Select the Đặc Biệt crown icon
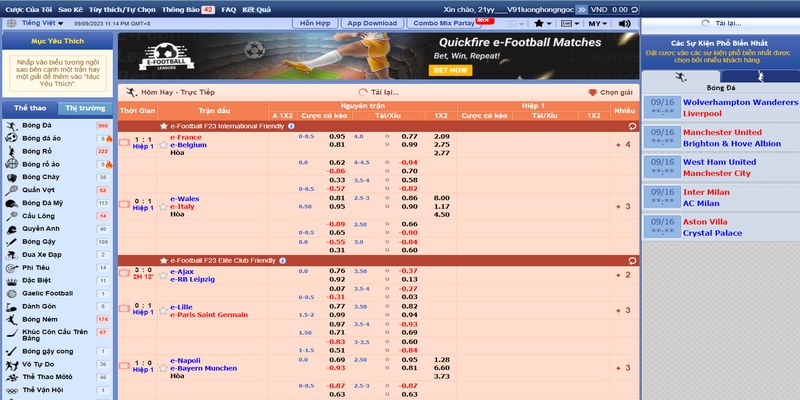 11,281
